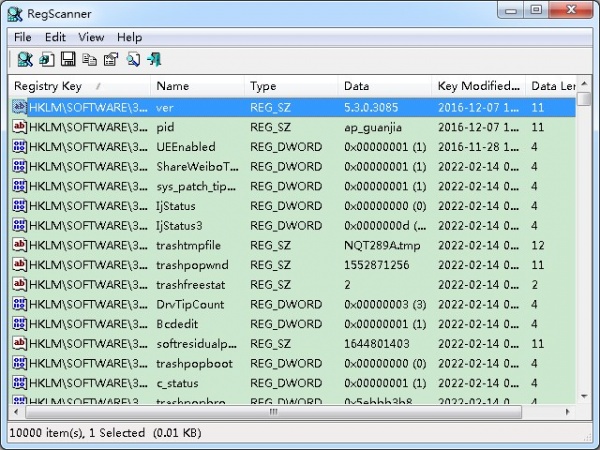Sort by the Type column header
Viewport: 600px width, 450px height.
tap(291, 86)
